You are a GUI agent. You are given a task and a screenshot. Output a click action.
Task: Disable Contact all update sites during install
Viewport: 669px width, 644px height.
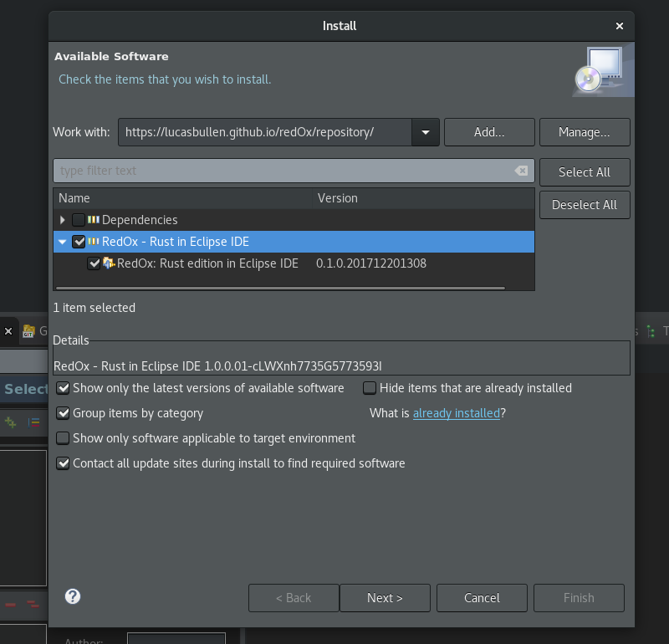point(63,463)
